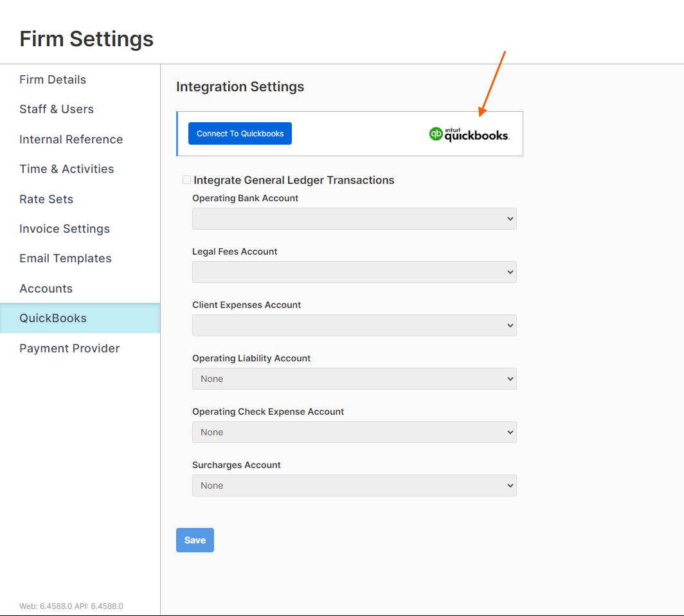Open the Operating Bank Account dropdown

354,219
